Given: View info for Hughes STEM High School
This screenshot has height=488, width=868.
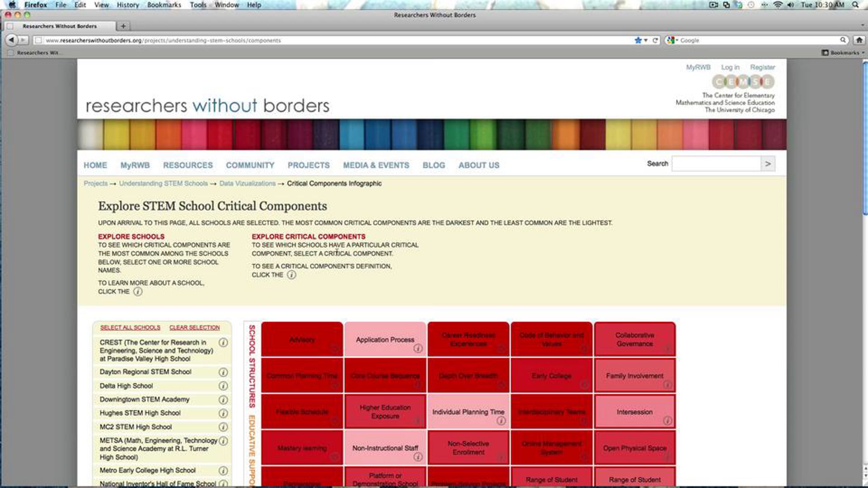Looking at the screenshot, I should point(223,413).
